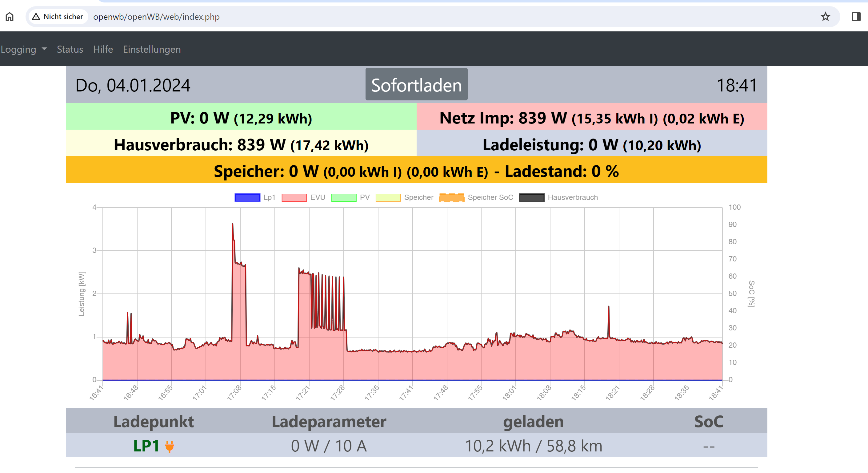Open the Hilfe menu item
Viewport: 868px width, 473px height.
103,49
